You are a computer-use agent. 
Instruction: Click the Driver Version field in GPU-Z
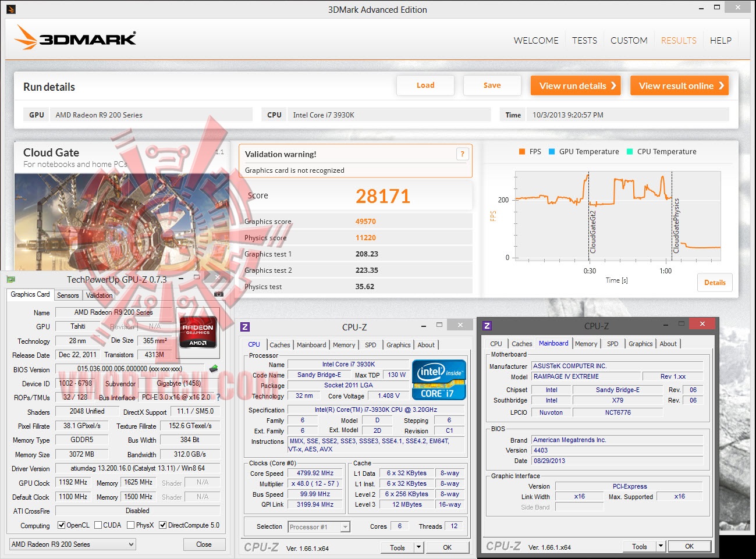tap(138, 468)
